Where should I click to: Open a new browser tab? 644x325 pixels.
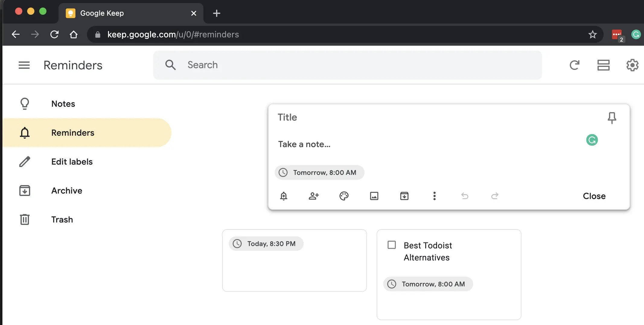pyautogui.click(x=216, y=13)
